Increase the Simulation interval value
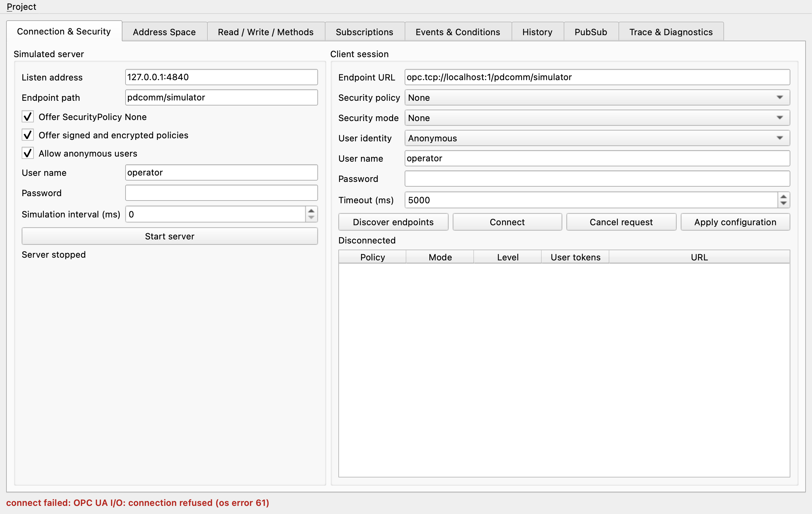Viewport: 812px width, 514px height. click(x=311, y=210)
